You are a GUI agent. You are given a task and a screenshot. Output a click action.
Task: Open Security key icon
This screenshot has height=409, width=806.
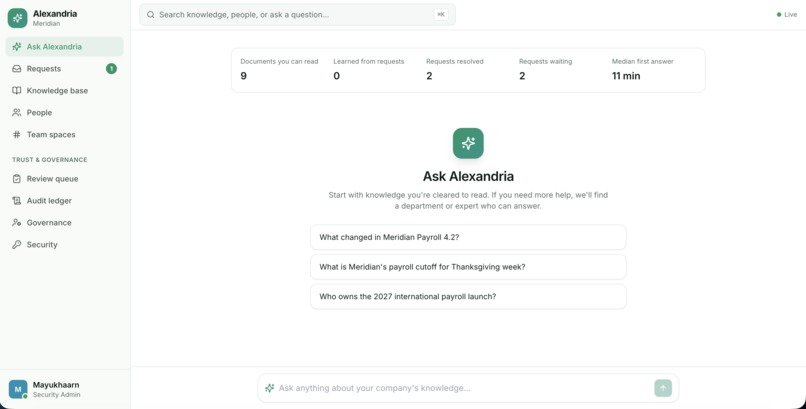tap(16, 245)
